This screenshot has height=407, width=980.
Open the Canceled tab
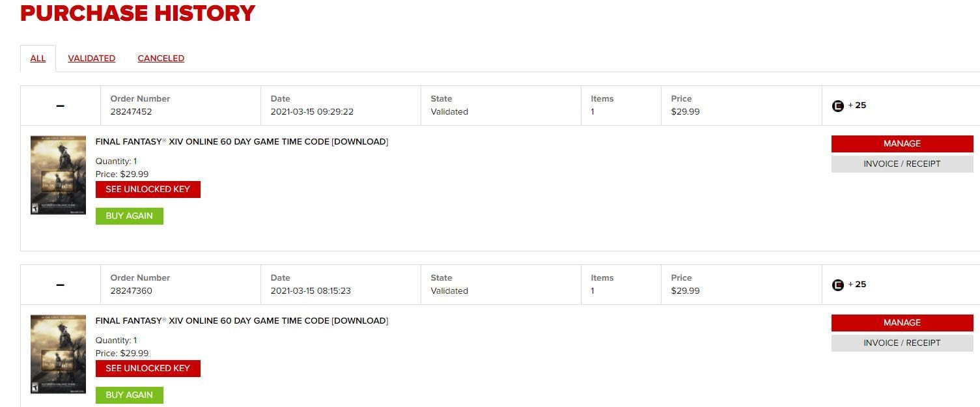pyautogui.click(x=161, y=59)
